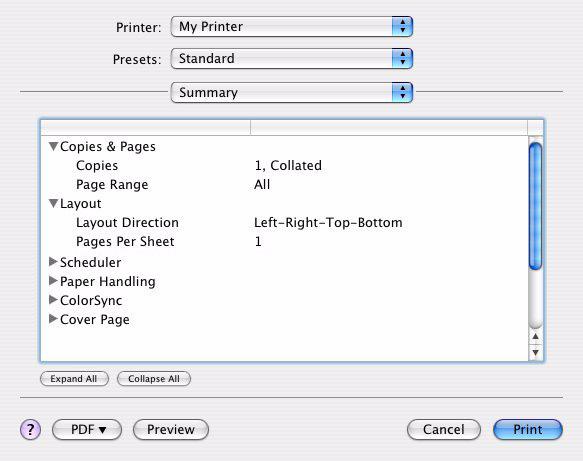Screen dimensions: 583x461
Task: Click the summary list scrollbar thumb
Action: (535, 206)
